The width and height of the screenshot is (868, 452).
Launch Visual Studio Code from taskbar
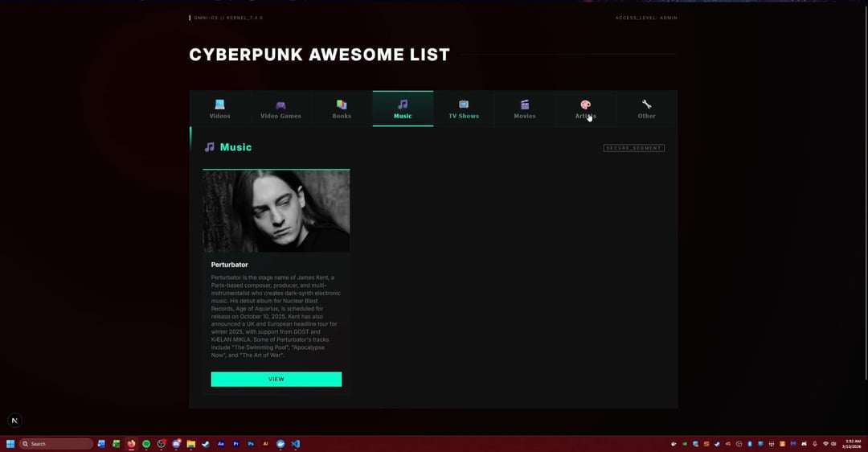296,444
